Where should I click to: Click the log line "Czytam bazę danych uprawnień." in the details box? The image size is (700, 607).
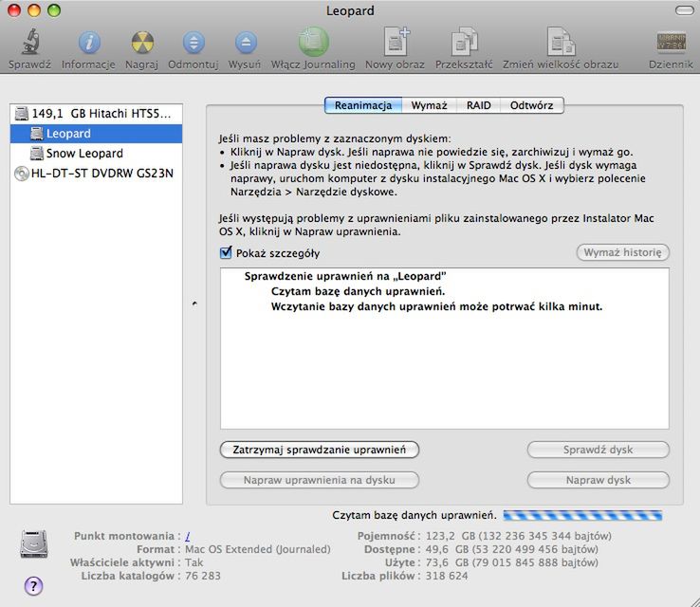358,291
